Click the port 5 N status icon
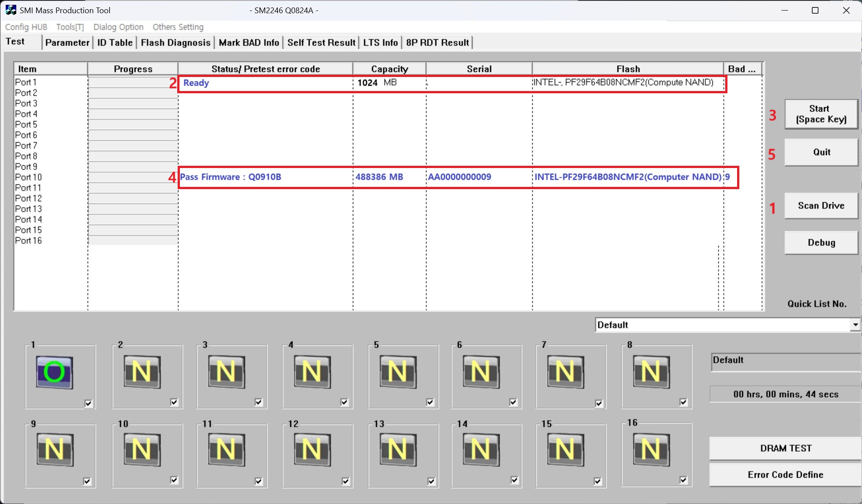The height and width of the screenshot is (504, 862). [398, 373]
